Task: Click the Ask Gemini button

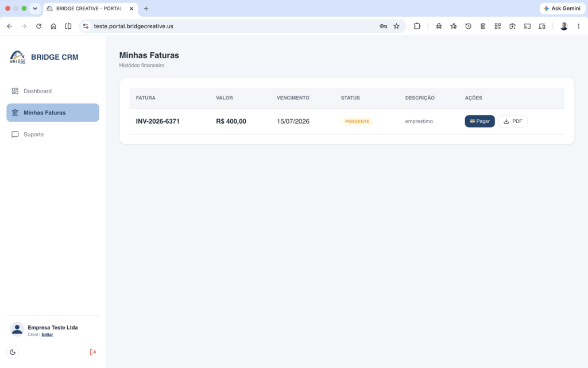Action: point(562,8)
